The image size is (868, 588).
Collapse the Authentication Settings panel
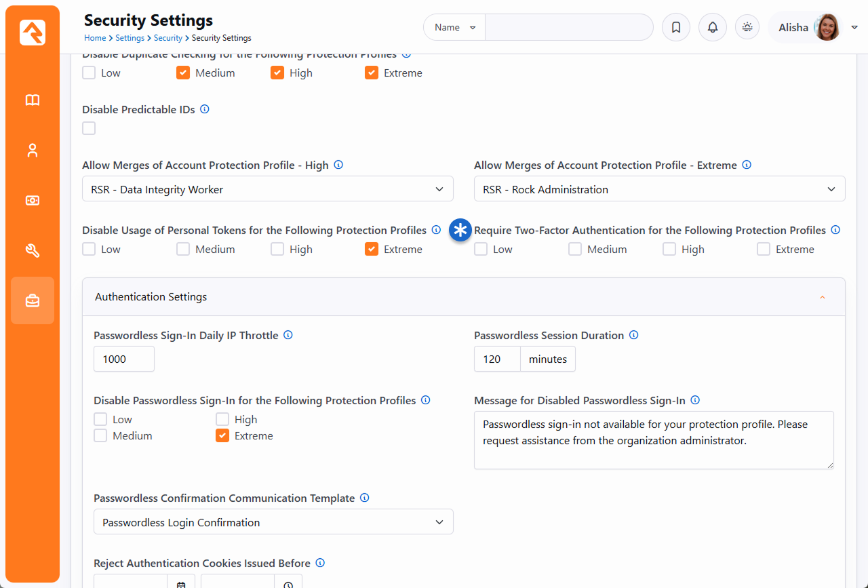[x=822, y=297]
